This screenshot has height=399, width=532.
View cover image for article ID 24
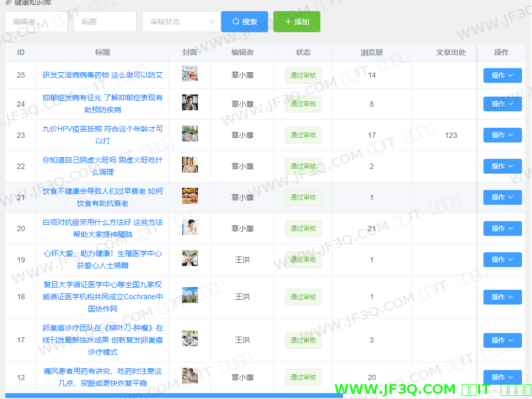click(x=189, y=102)
